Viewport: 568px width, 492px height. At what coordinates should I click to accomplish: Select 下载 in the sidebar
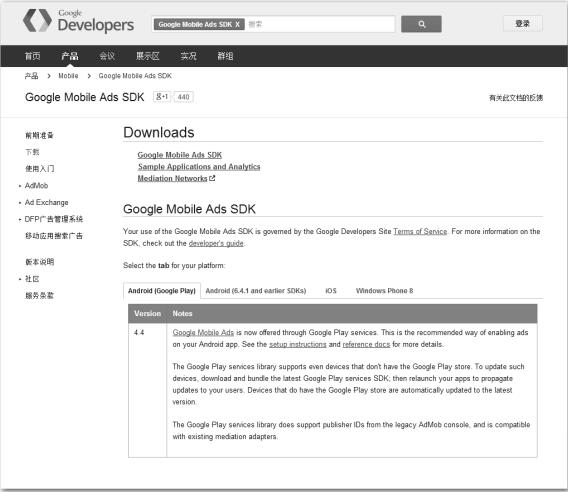(32, 152)
